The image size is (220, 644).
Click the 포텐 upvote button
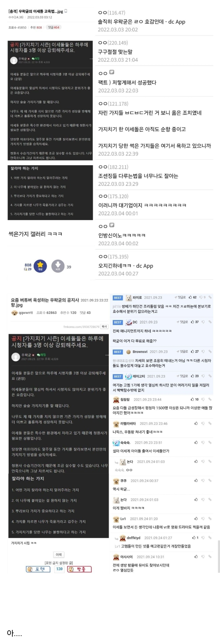(x=38, y=569)
